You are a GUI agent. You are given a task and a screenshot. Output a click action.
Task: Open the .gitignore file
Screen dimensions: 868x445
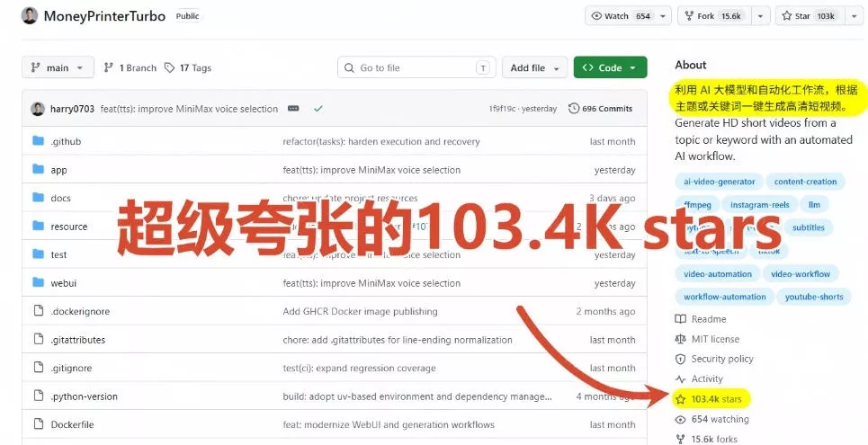click(71, 368)
